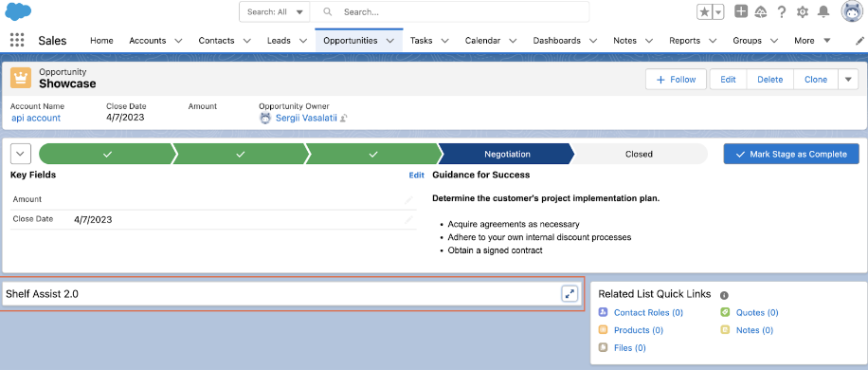Go to the Home tab

point(101,41)
